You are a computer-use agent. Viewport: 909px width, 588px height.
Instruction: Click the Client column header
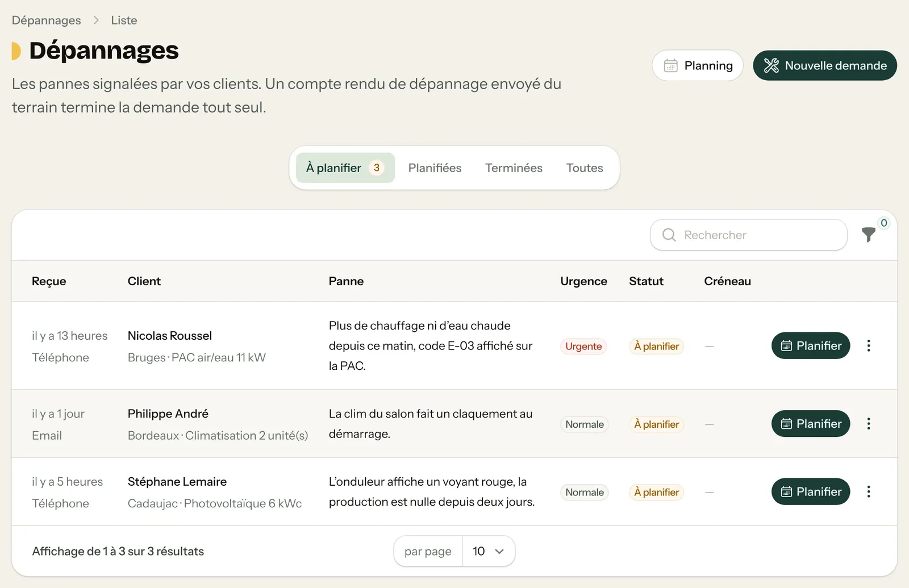point(144,281)
